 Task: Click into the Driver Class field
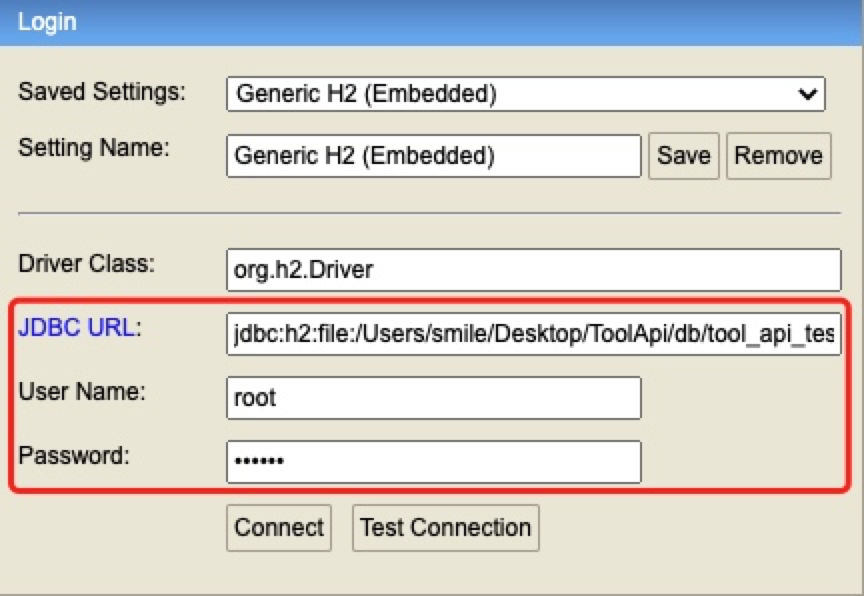click(534, 270)
